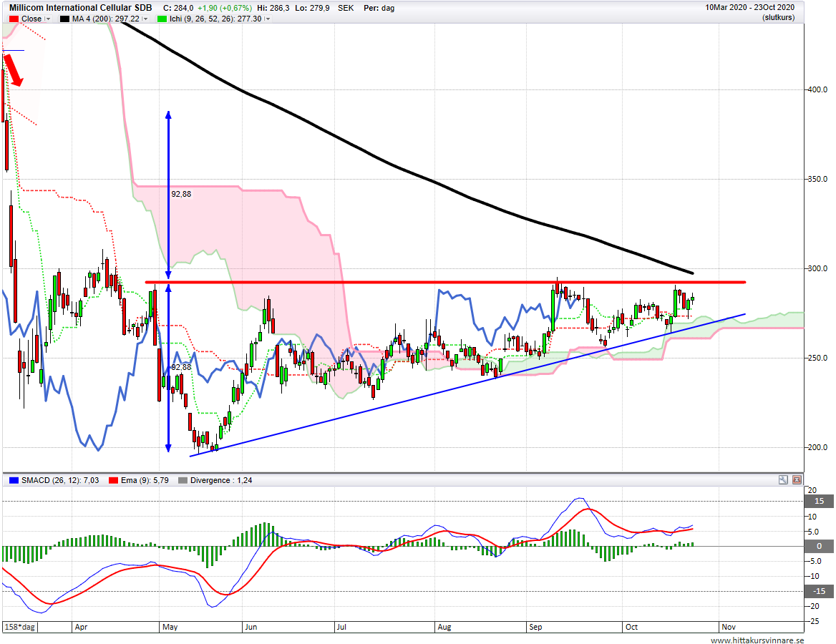The image size is (836, 644).
Task: Click the red Close color swatch
Action: click(14, 19)
